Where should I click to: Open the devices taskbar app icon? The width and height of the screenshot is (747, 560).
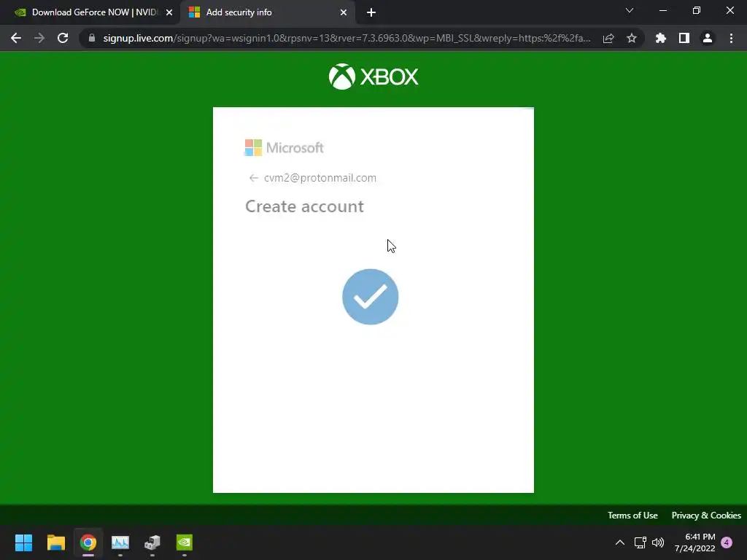coord(152,542)
